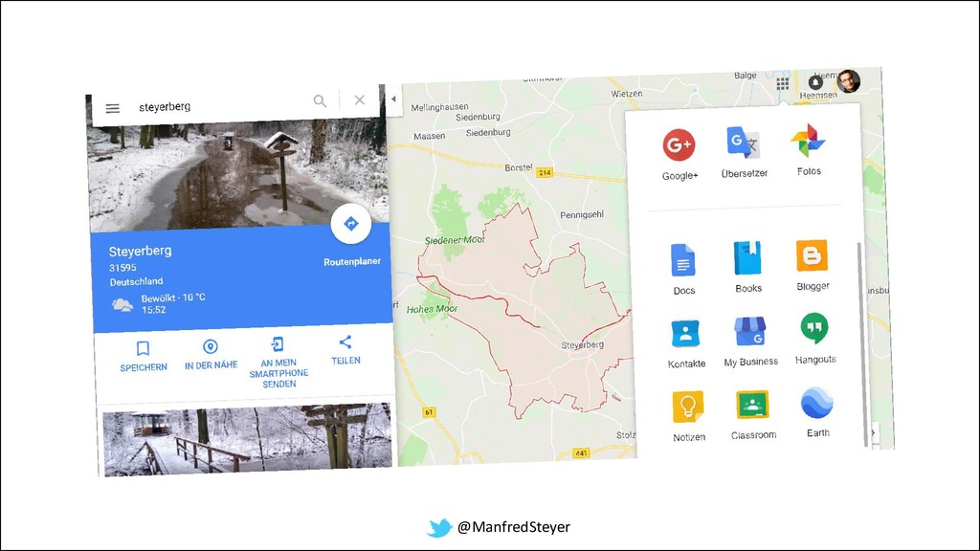Open the Blogger app

[813, 265]
